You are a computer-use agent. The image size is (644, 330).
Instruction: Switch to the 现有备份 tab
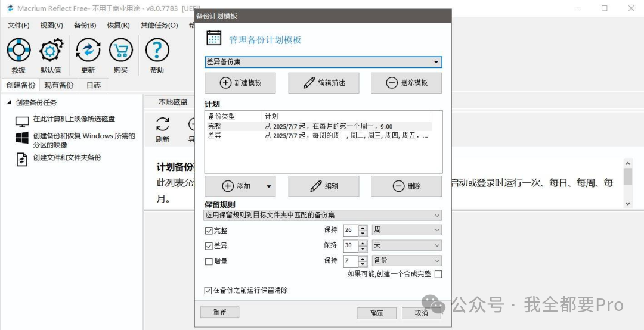click(59, 85)
